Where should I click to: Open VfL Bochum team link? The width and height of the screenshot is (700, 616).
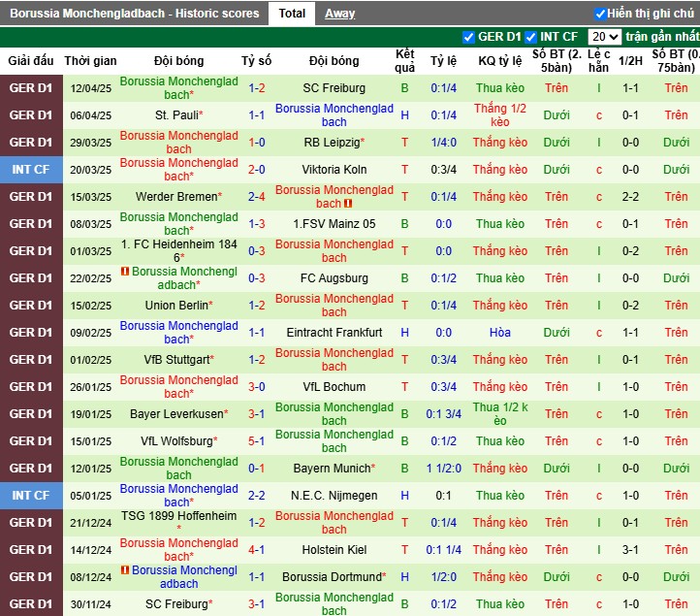[x=334, y=387]
